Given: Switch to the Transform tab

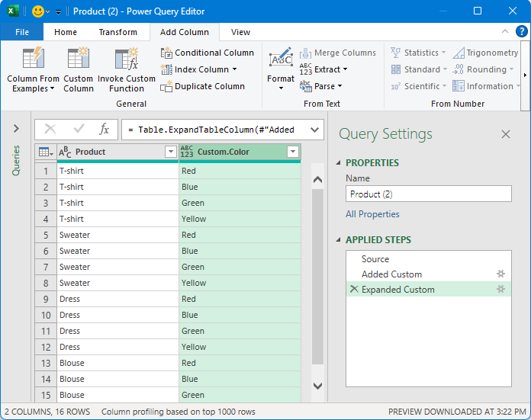Looking at the screenshot, I should 117,32.
